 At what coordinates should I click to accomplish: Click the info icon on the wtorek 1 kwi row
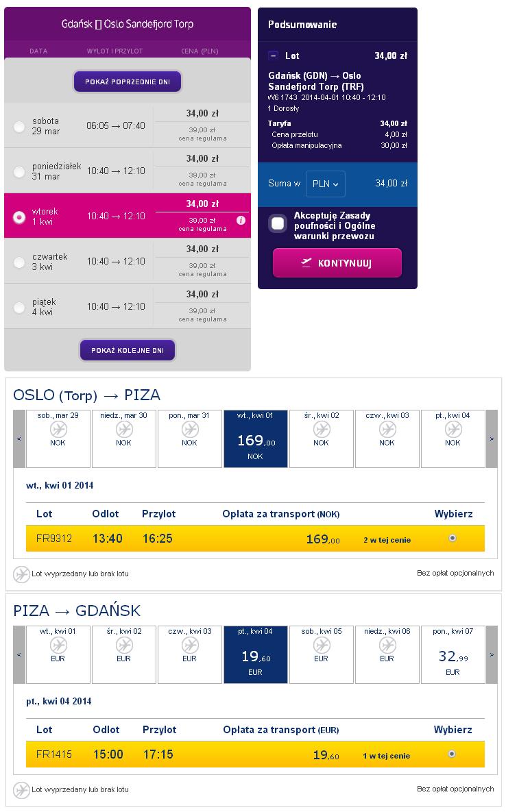tap(241, 220)
